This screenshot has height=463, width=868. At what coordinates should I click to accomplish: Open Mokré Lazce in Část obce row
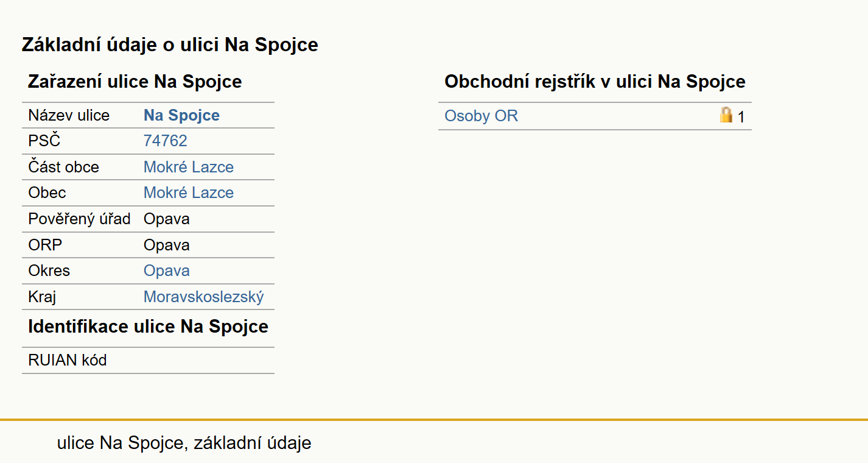click(x=189, y=168)
